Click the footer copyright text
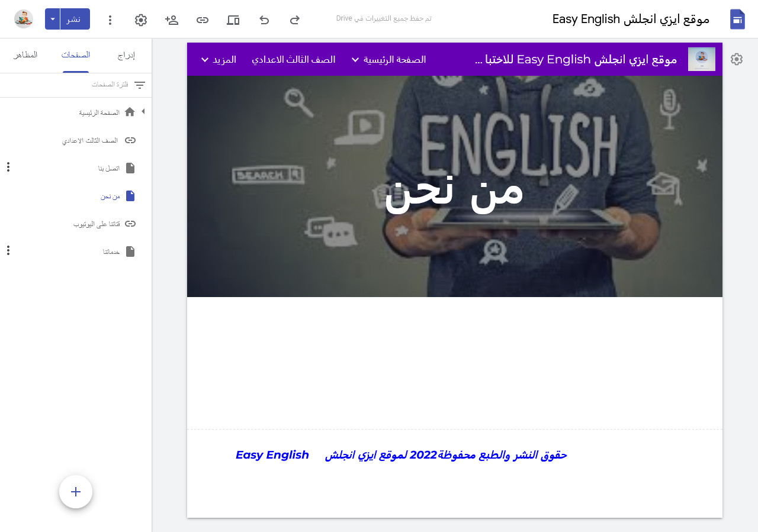This screenshot has width=758, height=532. tap(446, 455)
